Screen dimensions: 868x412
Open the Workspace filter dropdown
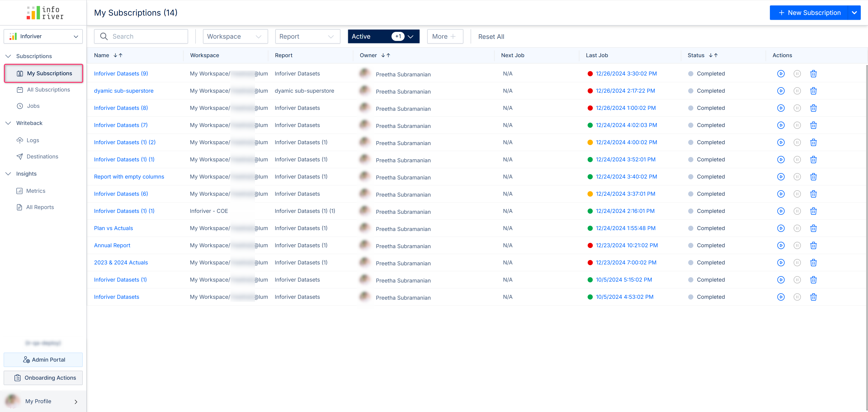tap(235, 36)
